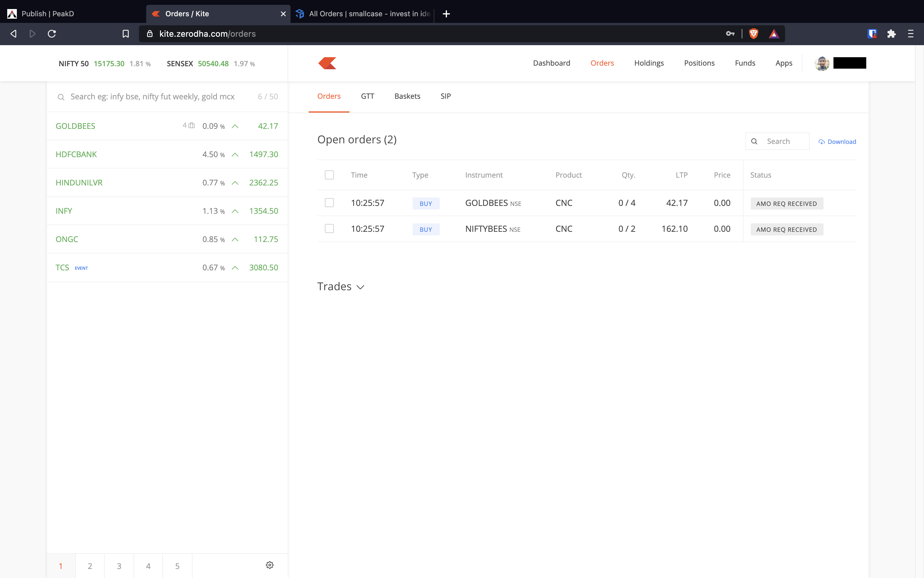Open Brave Shields lion icon
924x578 pixels.
(754, 34)
